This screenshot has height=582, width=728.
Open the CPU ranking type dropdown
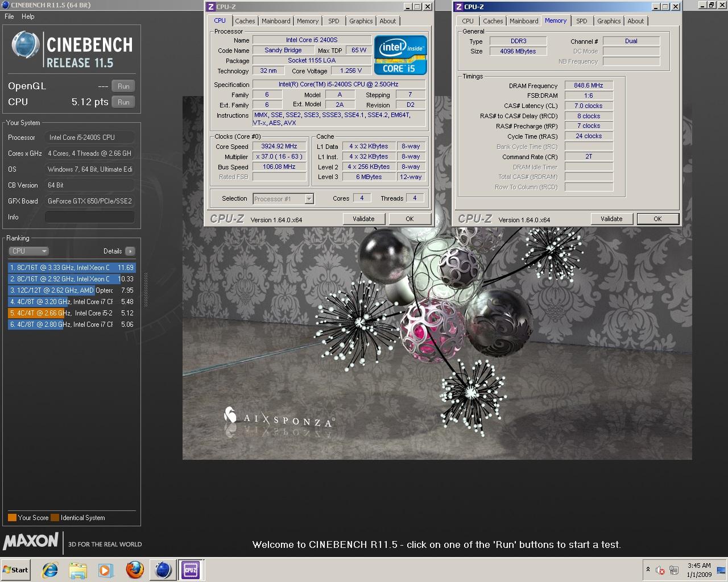tap(28, 251)
